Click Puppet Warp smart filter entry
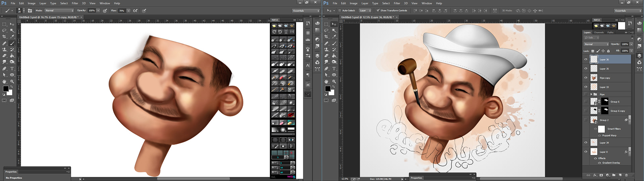This screenshot has width=644, height=181. click(x=609, y=135)
